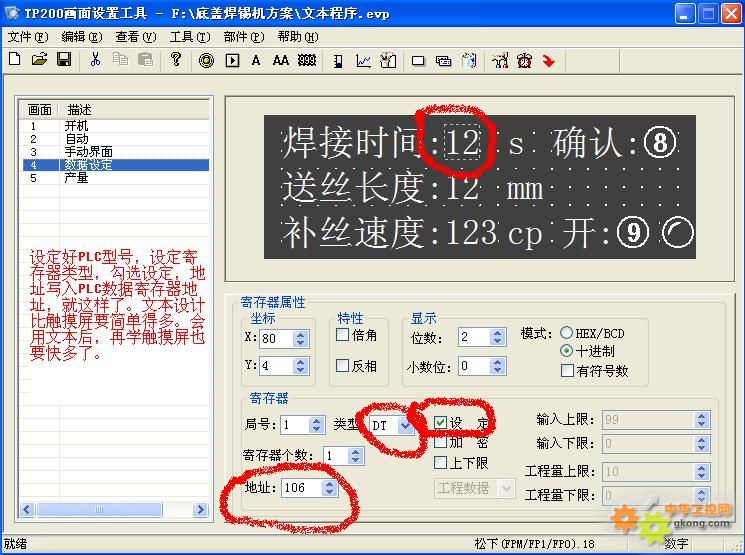Save the project using the floppy icon
Screen dimensions: 745x555
tap(64, 59)
